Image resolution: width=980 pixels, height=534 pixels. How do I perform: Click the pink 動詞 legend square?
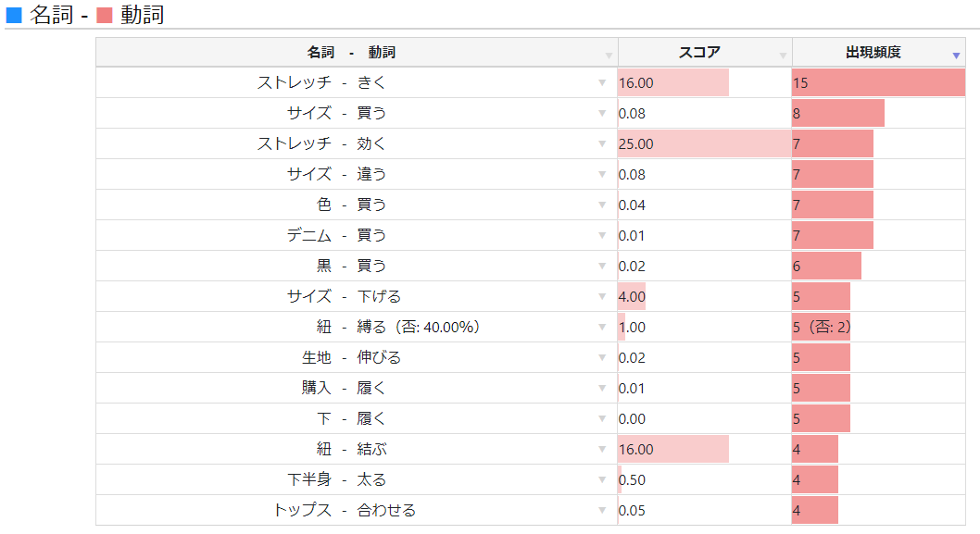pos(105,16)
